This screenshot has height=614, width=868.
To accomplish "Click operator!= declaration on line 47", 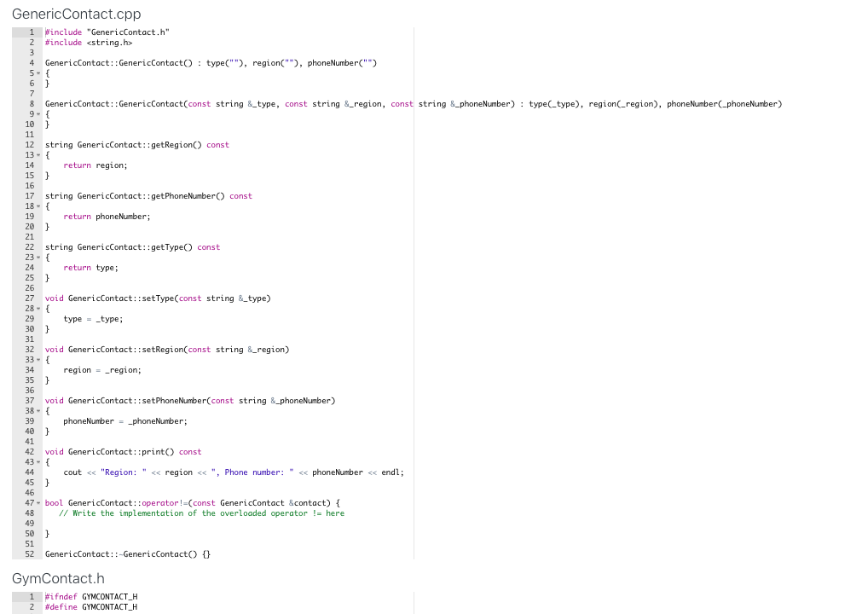I will point(193,503).
